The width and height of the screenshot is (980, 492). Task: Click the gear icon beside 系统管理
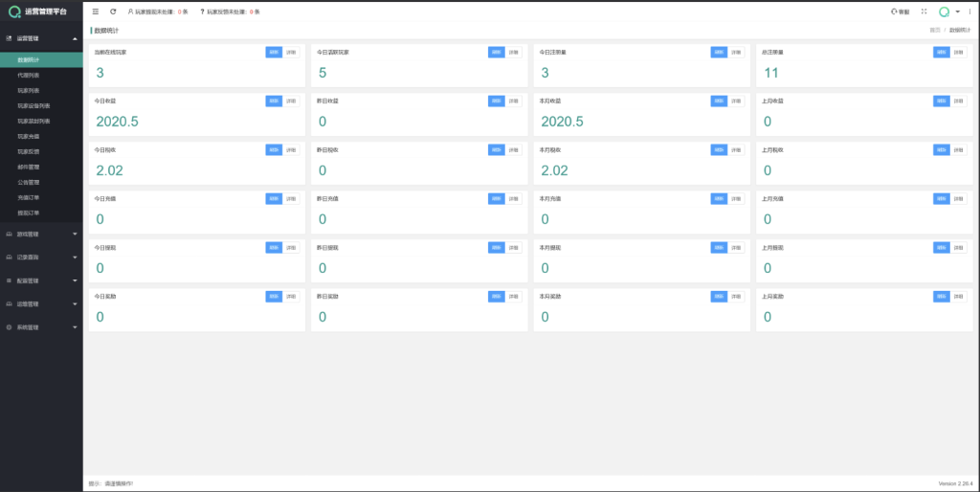[x=10, y=327]
